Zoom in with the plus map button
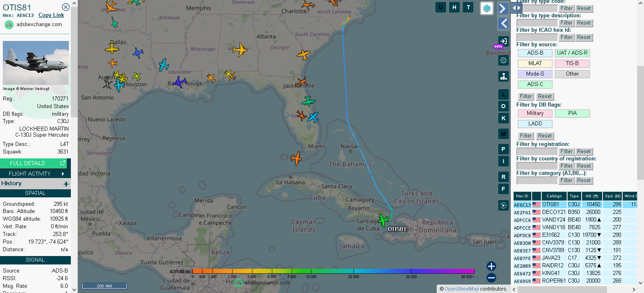The image size is (644, 293). coord(491,266)
